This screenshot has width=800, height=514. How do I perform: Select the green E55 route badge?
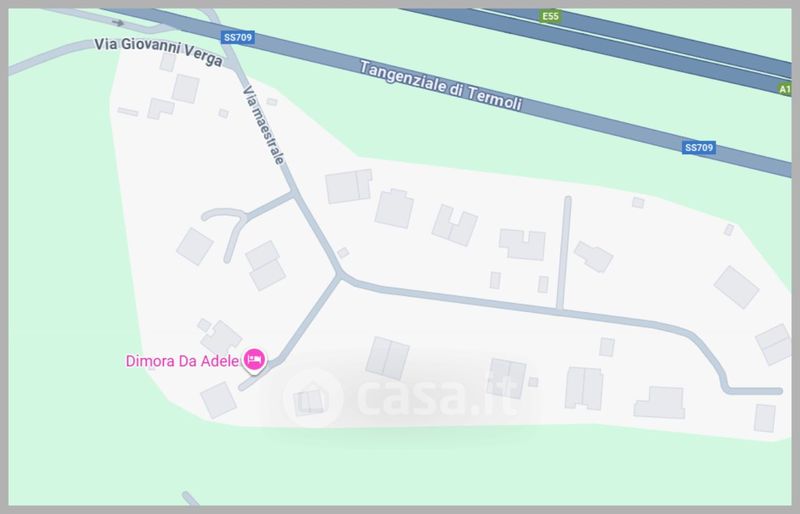coord(550,16)
